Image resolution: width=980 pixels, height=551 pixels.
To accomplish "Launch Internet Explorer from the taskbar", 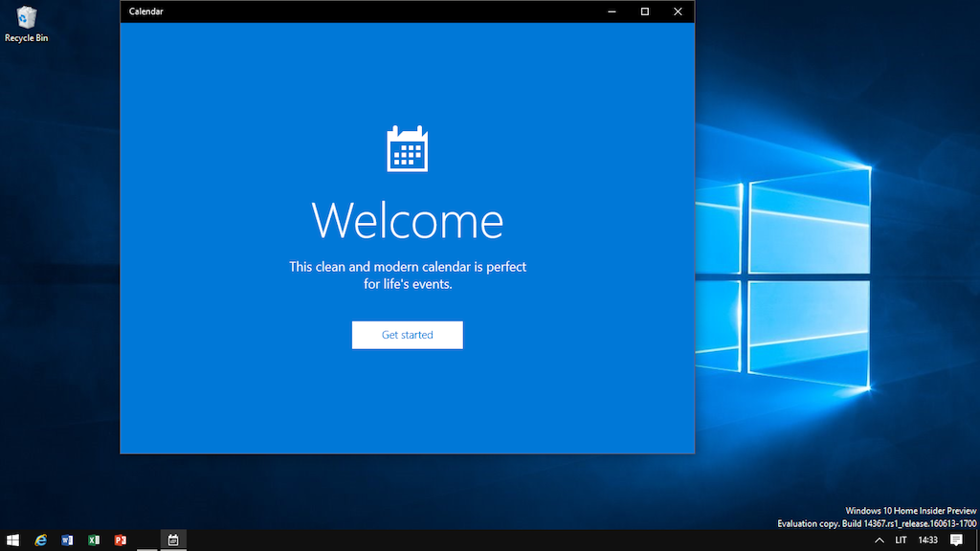I will tap(40, 540).
